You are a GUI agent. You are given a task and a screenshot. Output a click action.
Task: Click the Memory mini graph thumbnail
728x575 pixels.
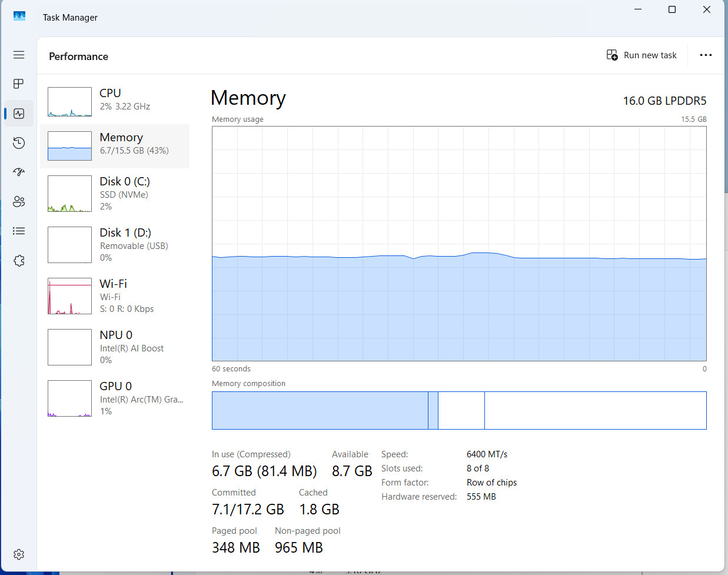pyautogui.click(x=69, y=146)
